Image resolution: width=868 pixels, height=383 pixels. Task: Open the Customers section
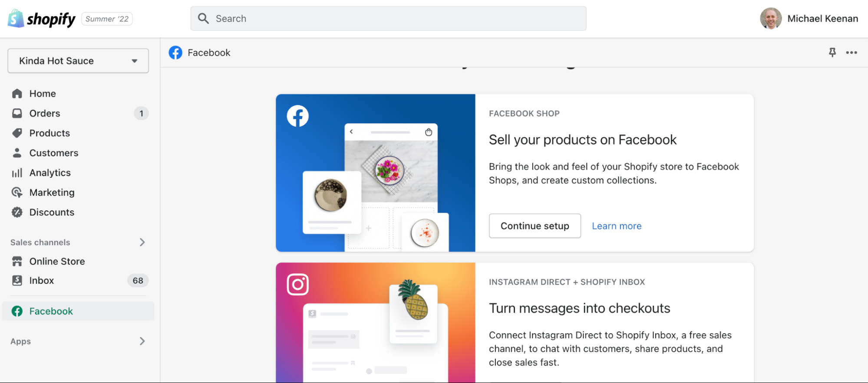(54, 153)
